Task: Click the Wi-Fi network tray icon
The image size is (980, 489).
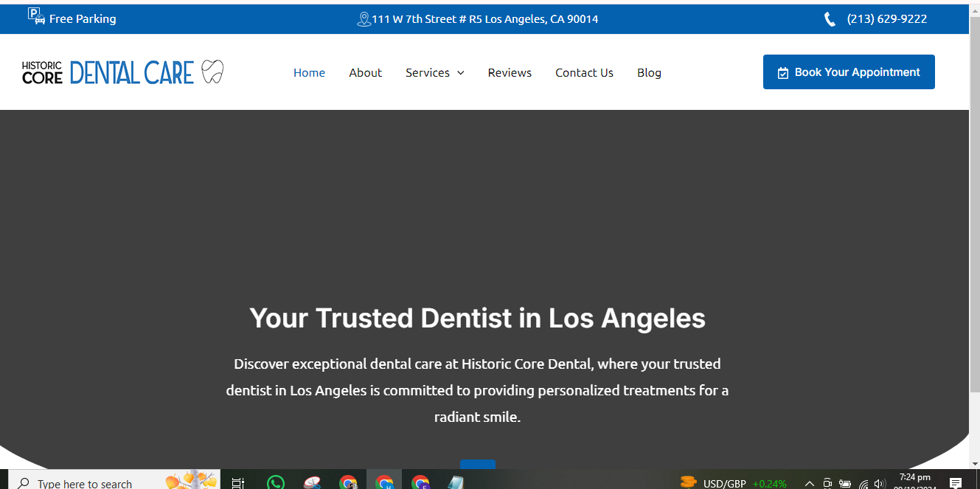Action: (x=863, y=484)
